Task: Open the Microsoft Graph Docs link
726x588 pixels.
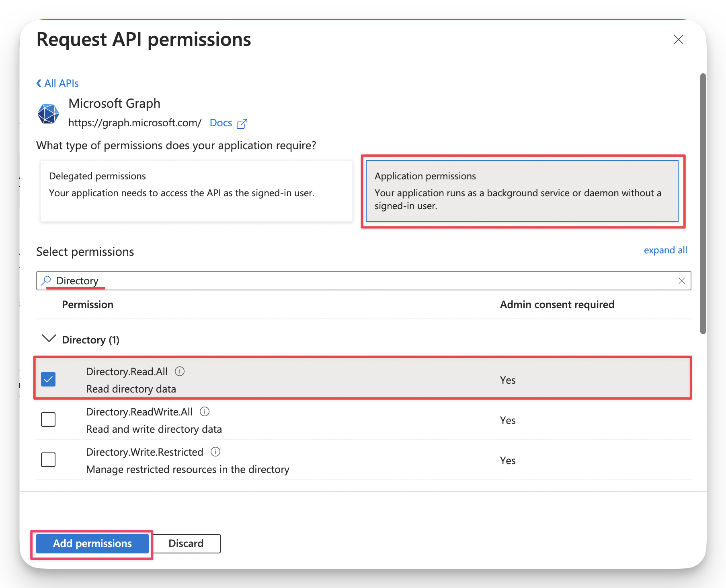Action: click(221, 123)
